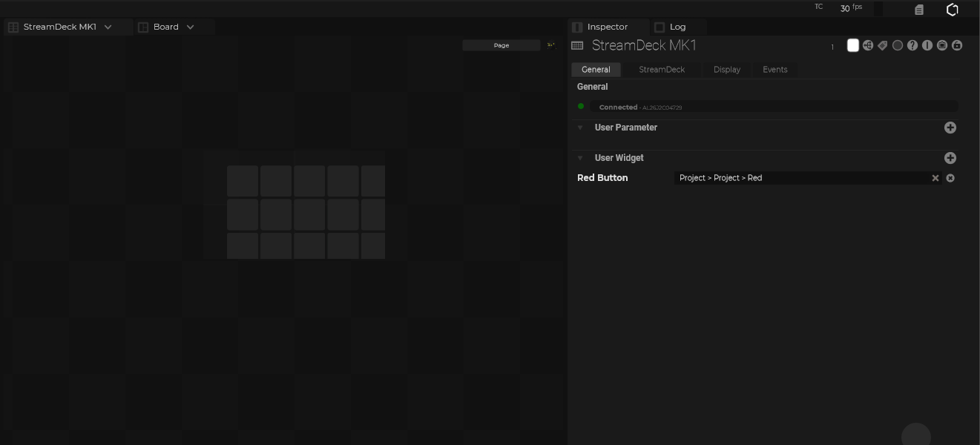Click the info icon in Inspector header

[927, 45]
